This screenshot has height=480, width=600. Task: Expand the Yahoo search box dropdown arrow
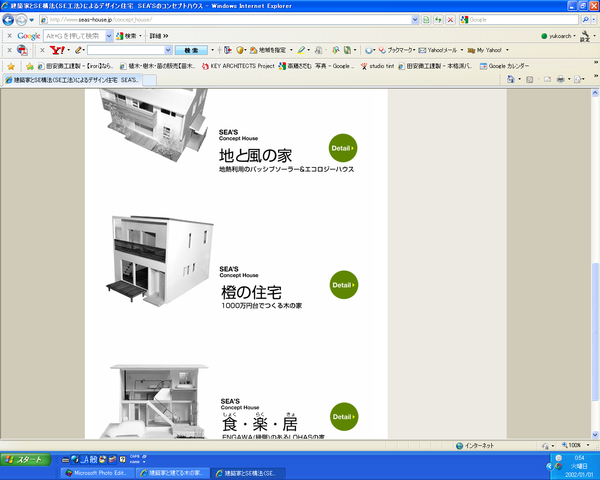(x=168, y=50)
